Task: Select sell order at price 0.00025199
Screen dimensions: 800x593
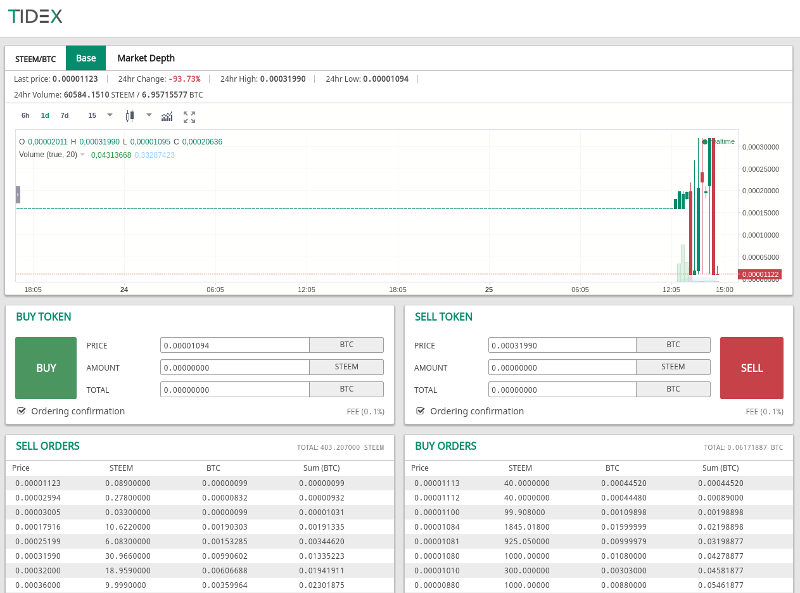Action: point(200,541)
